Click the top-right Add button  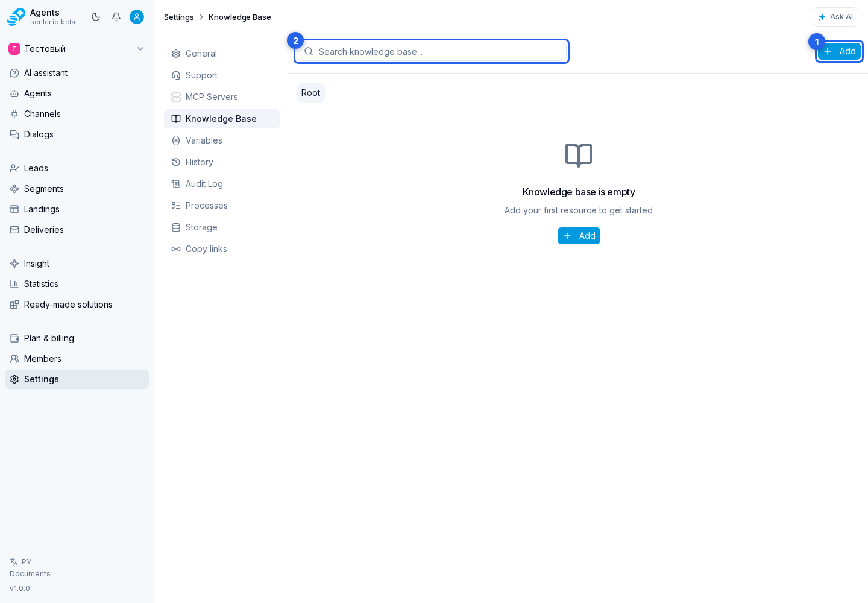(839, 51)
